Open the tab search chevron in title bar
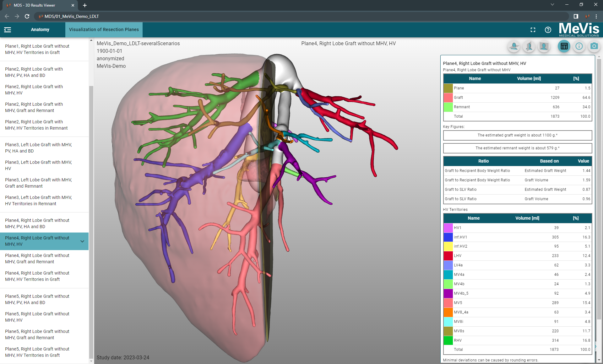 coord(552,4)
